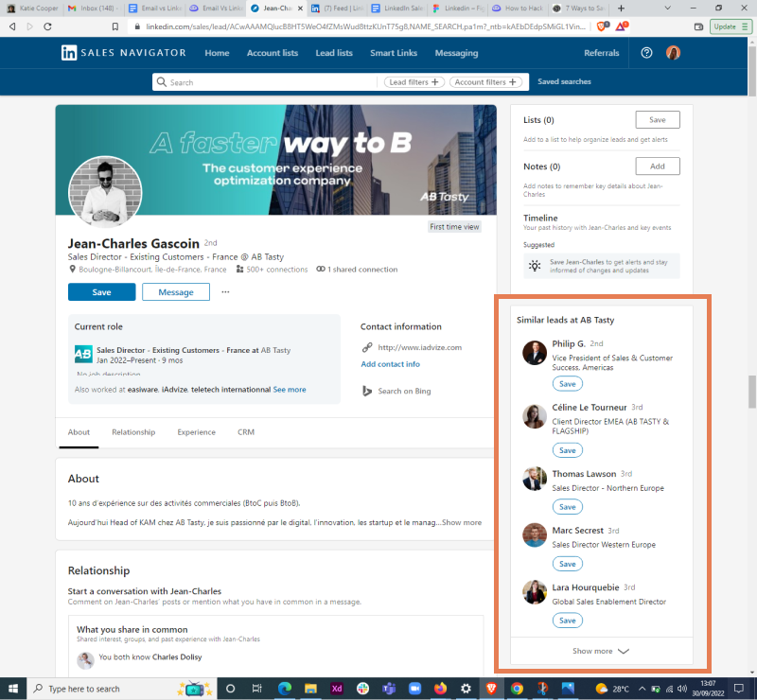This screenshot has width=757, height=700.
Task: Open Windows Start menu
Action: point(13,689)
